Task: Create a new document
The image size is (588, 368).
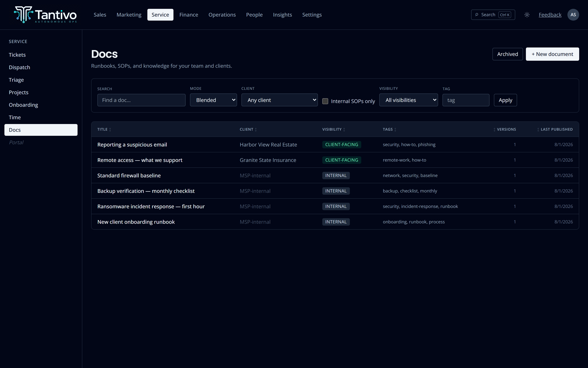Action: pos(552,54)
